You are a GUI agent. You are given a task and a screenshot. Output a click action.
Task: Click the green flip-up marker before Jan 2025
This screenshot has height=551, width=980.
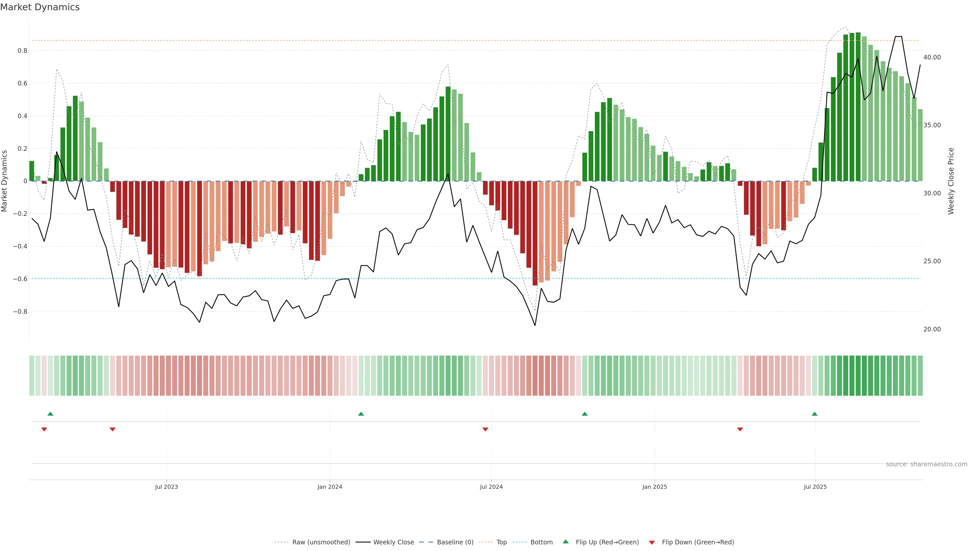click(585, 414)
